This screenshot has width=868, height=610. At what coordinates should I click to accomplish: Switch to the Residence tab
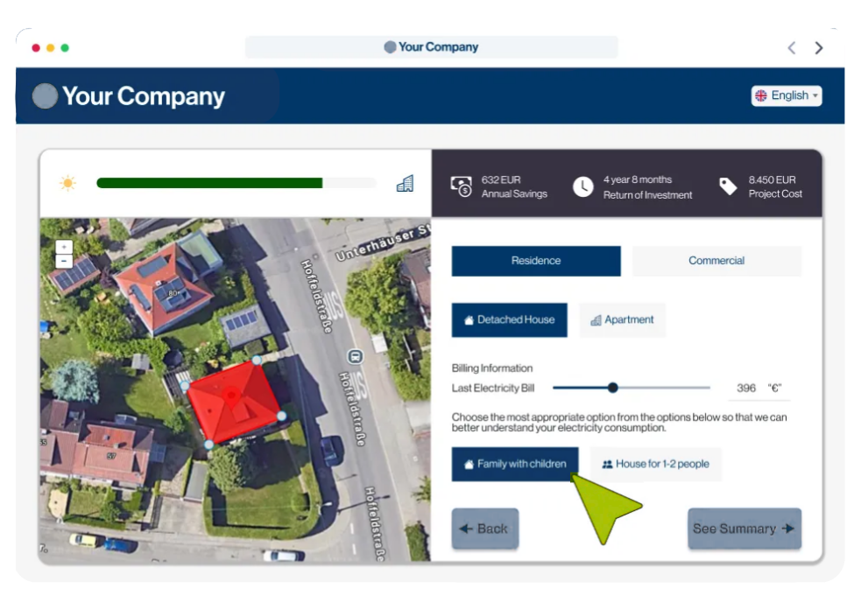[x=536, y=261]
